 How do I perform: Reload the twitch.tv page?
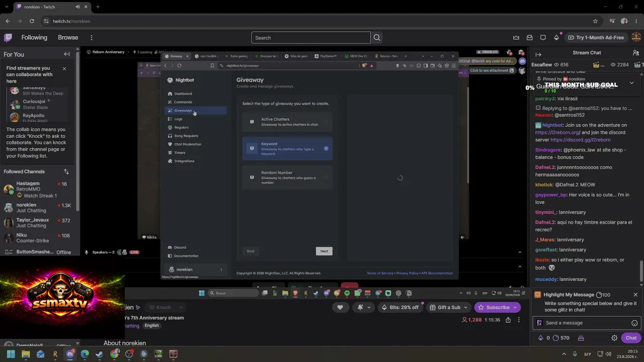pos(32,21)
